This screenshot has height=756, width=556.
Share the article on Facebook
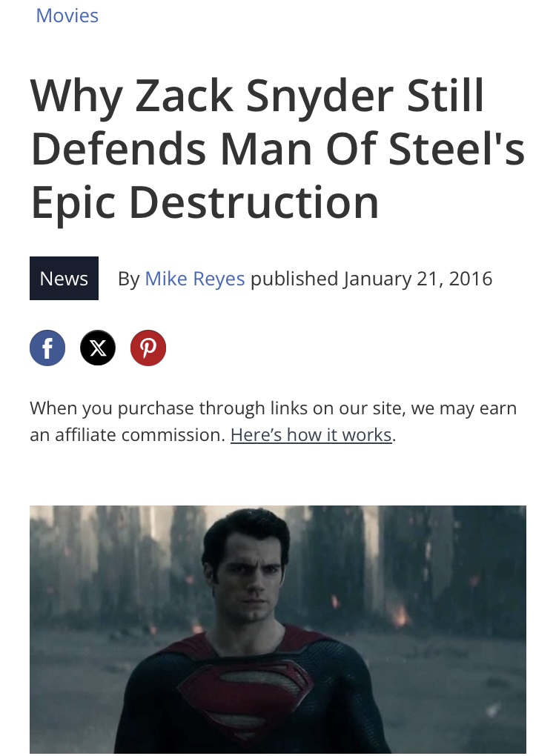click(x=47, y=348)
